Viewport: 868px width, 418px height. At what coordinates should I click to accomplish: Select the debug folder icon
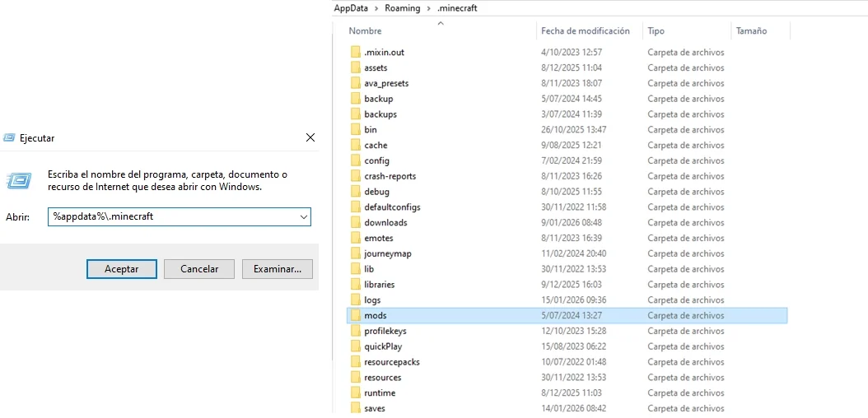(356, 191)
